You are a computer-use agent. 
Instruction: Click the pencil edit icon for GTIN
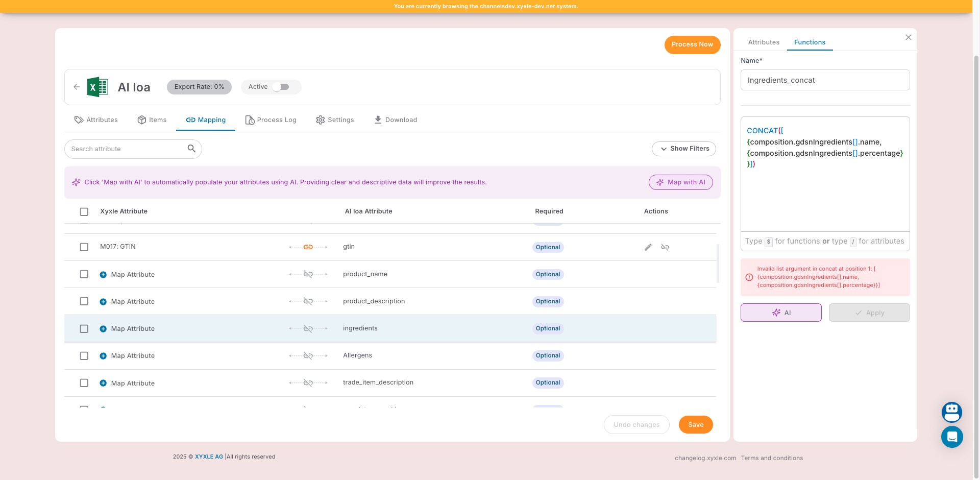648,247
